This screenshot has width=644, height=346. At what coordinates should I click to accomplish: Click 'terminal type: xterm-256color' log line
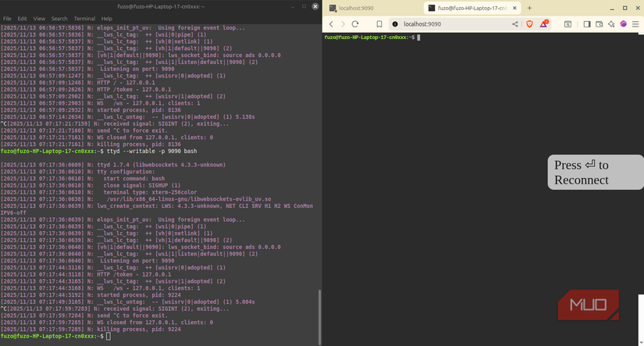(x=150, y=192)
